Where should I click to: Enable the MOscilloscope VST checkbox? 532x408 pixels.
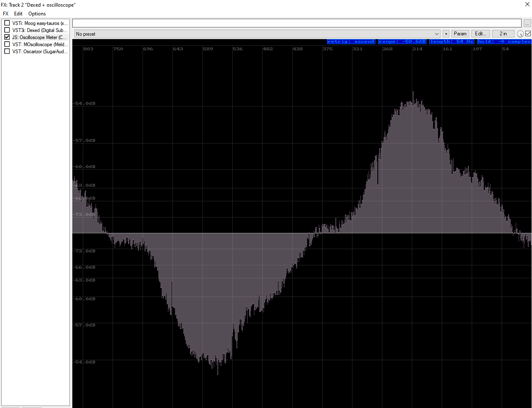pos(7,45)
